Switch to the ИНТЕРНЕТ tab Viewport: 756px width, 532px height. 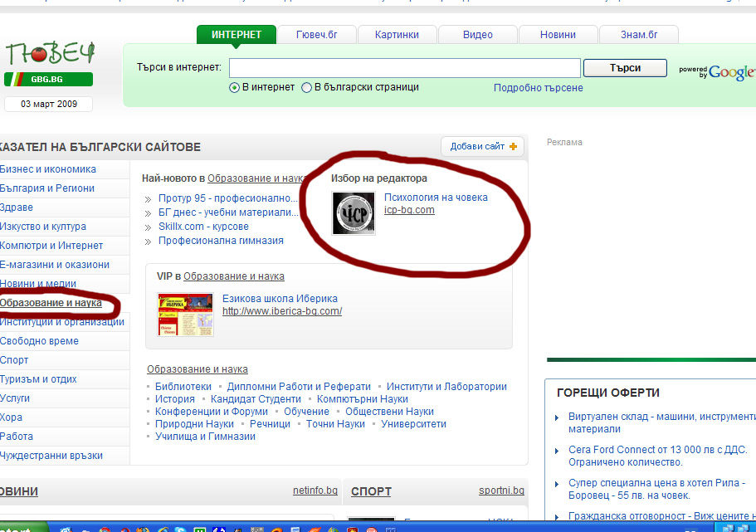click(237, 35)
